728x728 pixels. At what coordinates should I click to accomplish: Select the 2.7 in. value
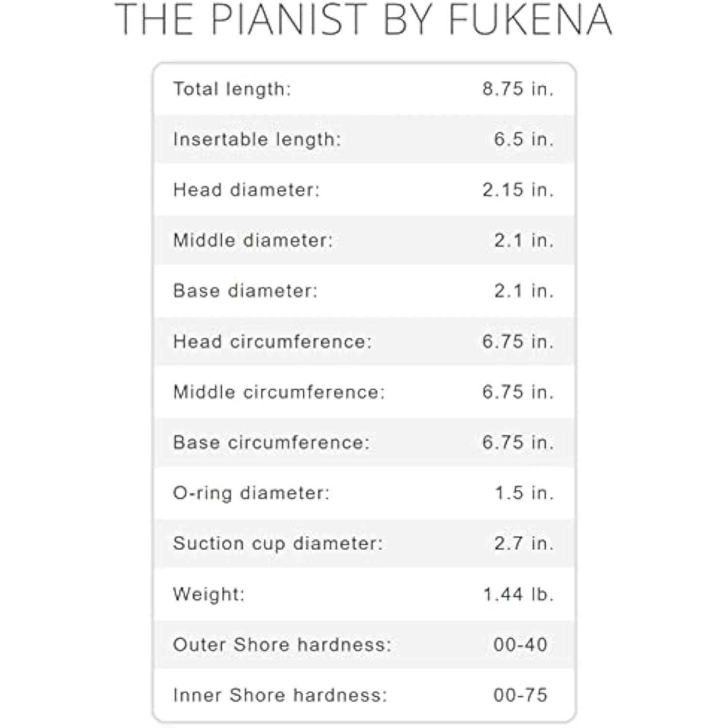(x=524, y=543)
